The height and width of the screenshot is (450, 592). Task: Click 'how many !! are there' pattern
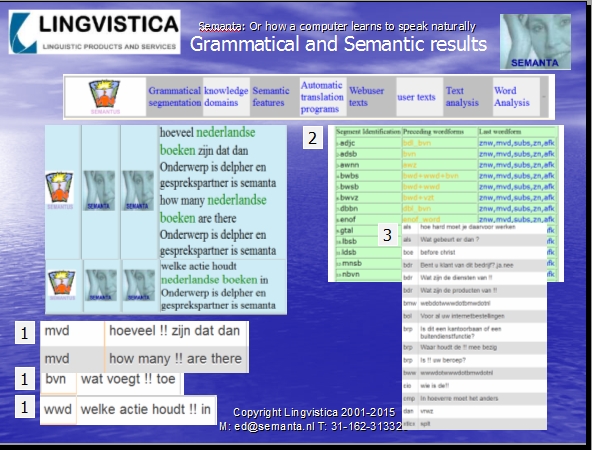click(175, 359)
